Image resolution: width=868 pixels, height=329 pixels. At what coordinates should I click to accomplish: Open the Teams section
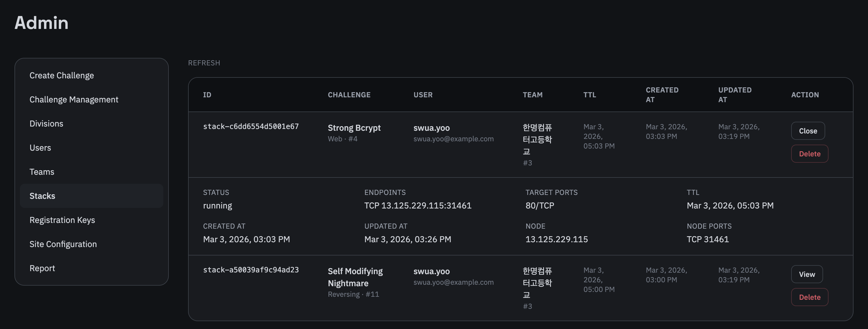coord(42,171)
